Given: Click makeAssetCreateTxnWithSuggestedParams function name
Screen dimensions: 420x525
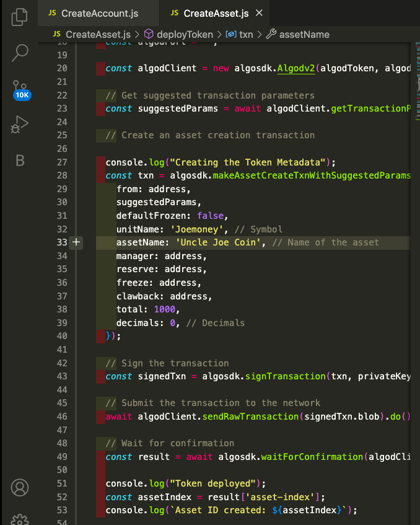Looking at the screenshot, I should pos(312,175).
